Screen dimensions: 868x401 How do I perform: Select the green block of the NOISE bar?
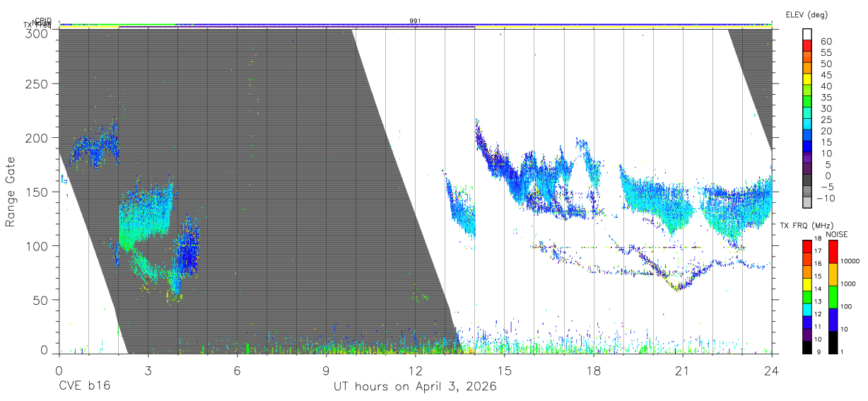click(833, 296)
